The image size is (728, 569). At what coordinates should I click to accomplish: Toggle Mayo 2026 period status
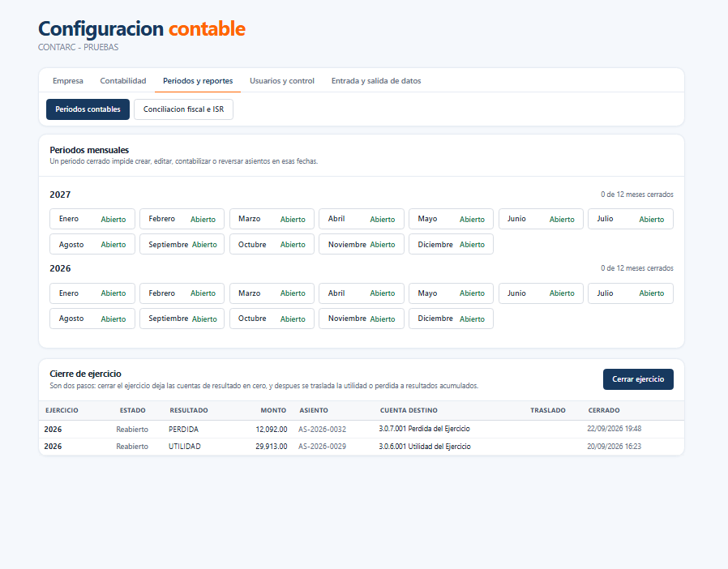pyautogui.click(x=451, y=293)
